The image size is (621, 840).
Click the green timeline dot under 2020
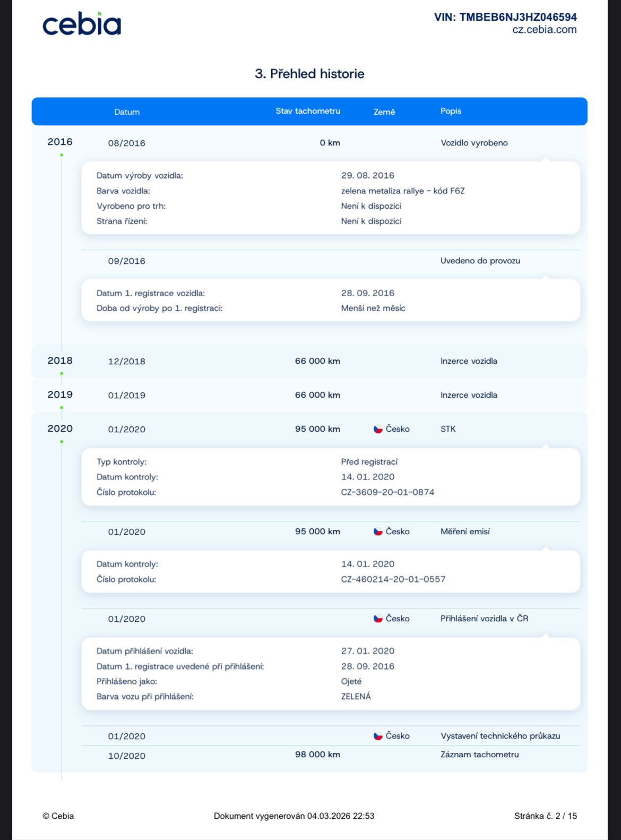[62, 442]
